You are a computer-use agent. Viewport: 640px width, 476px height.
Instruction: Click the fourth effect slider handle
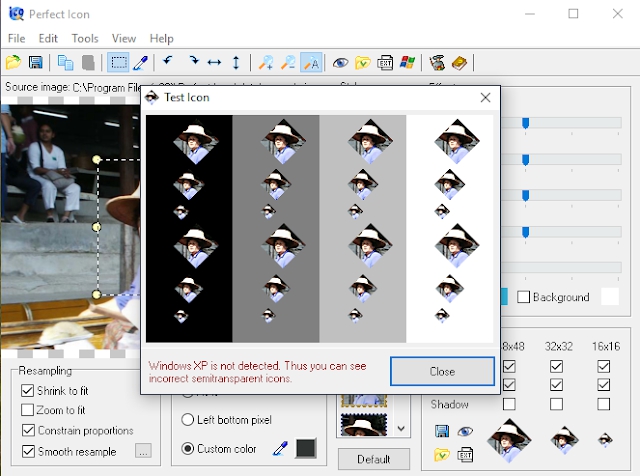[526, 232]
